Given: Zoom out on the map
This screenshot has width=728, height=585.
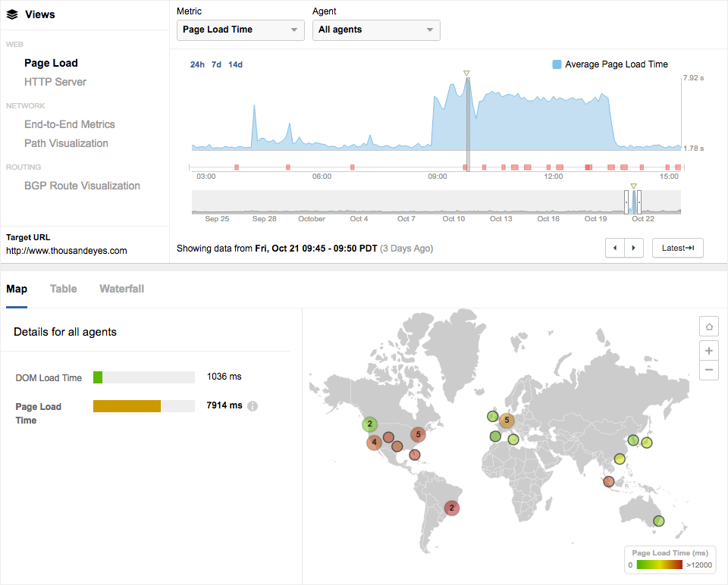Looking at the screenshot, I should click(x=709, y=370).
